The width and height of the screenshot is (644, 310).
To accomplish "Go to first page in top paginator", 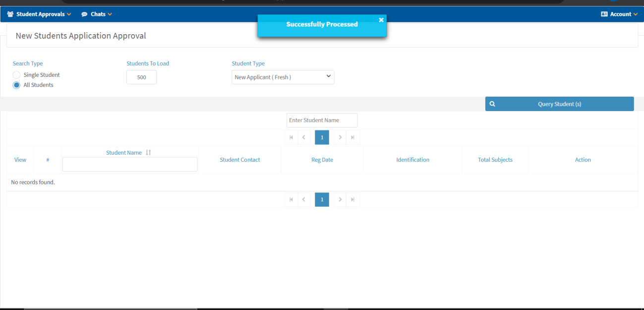I will 291,137.
